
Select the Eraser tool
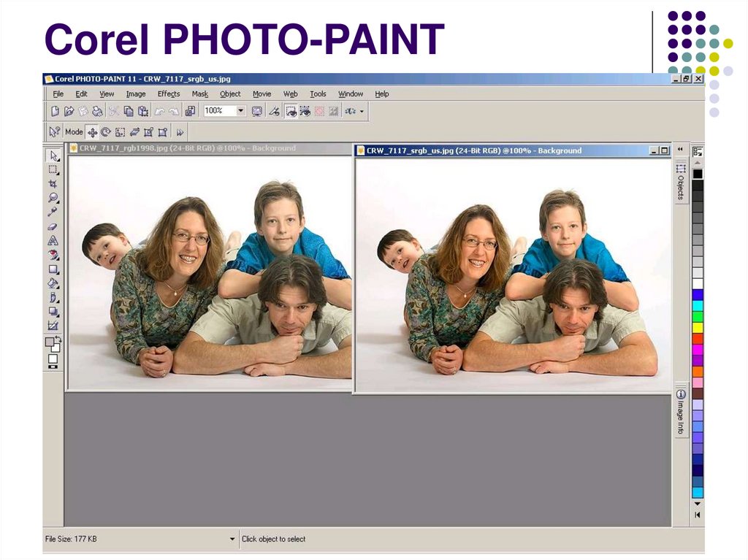(53, 226)
